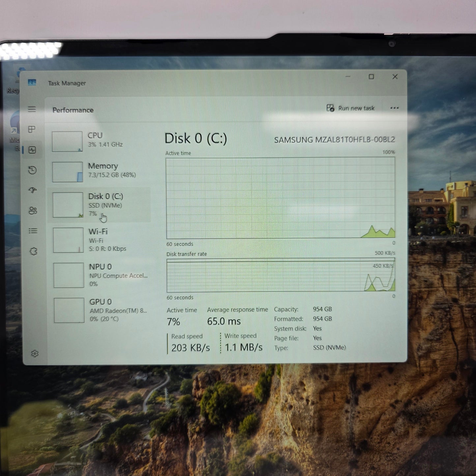Minimize the Task Manager window
The image size is (476, 476).
pyautogui.click(x=348, y=76)
